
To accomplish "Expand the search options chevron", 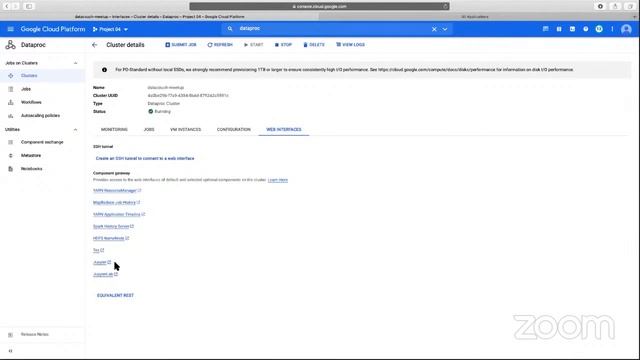I will [x=445, y=29].
